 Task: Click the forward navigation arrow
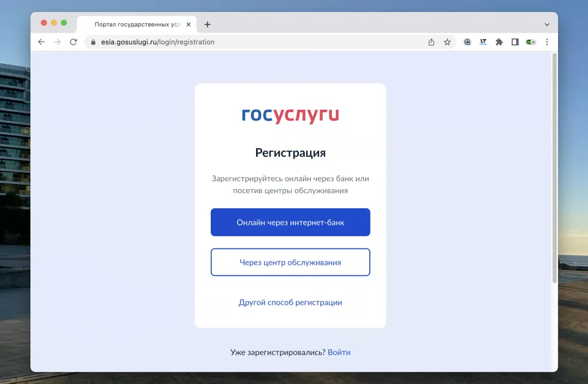point(57,41)
